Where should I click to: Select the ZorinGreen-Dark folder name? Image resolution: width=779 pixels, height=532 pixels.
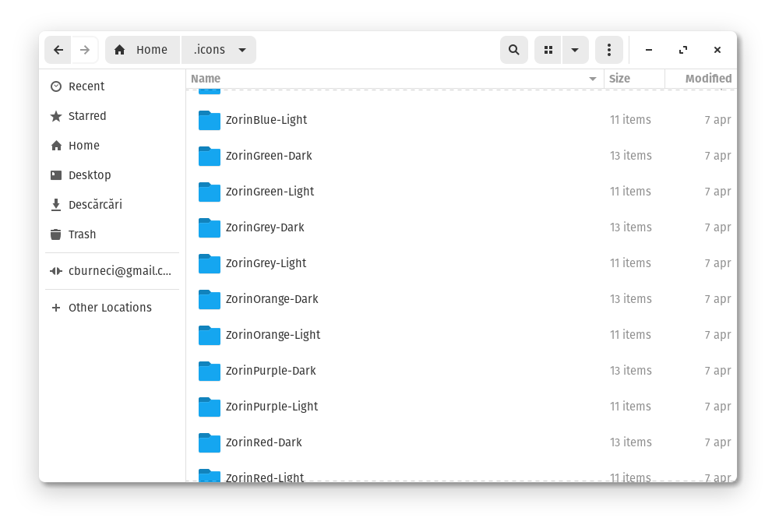(x=269, y=156)
